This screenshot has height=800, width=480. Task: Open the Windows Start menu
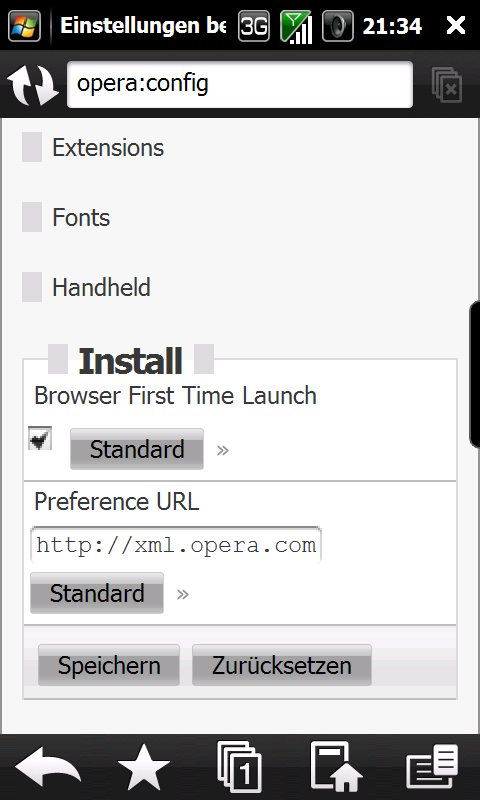(x=24, y=26)
